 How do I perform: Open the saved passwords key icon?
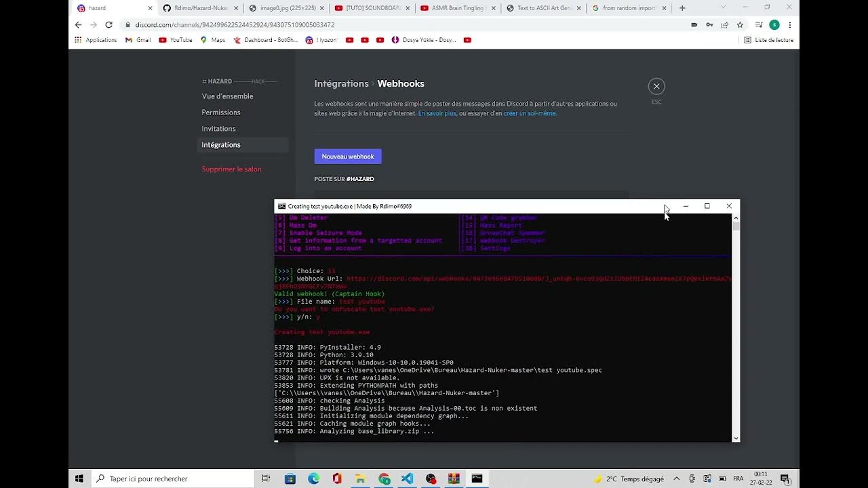pos(709,24)
